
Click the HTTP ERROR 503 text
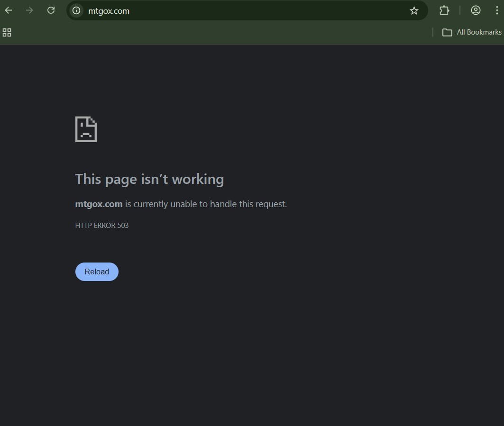point(102,226)
